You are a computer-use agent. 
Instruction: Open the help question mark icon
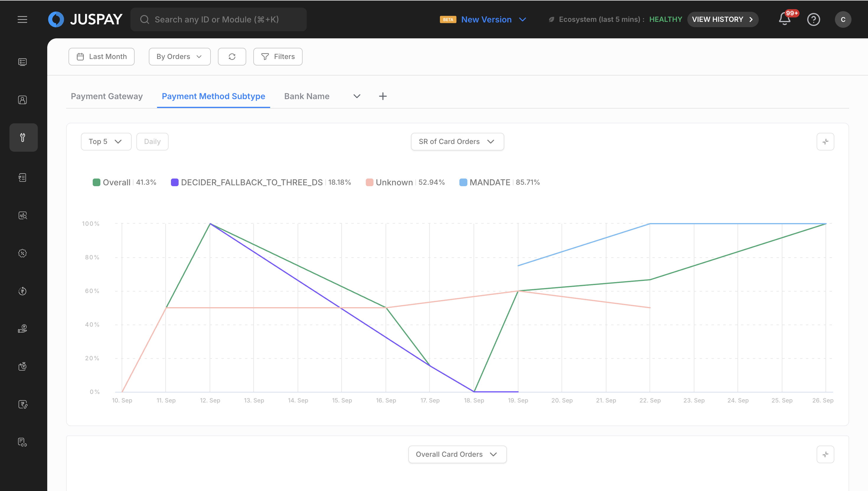tap(813, 19)
